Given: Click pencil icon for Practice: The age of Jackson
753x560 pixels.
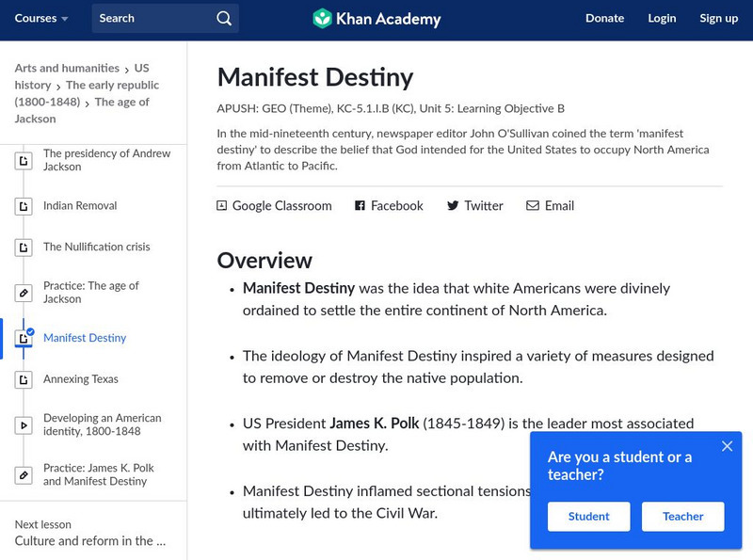Looking at the screenshot, I should point(23,293).
